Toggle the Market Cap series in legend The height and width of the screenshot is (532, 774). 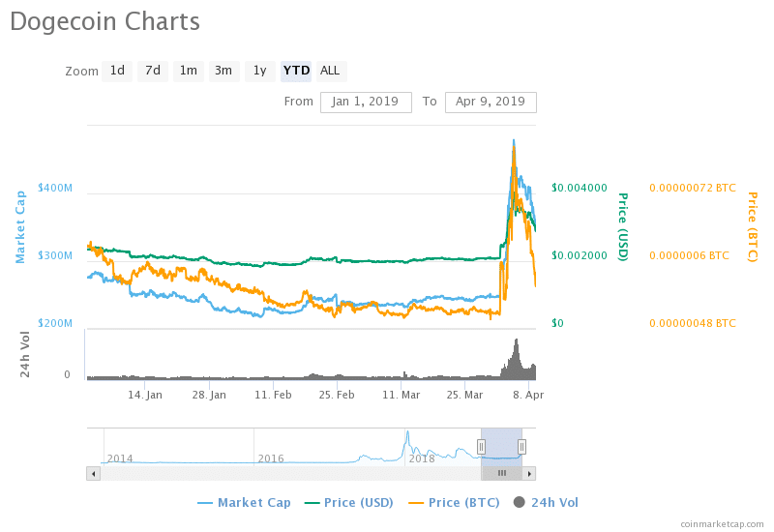coord(244,503)
